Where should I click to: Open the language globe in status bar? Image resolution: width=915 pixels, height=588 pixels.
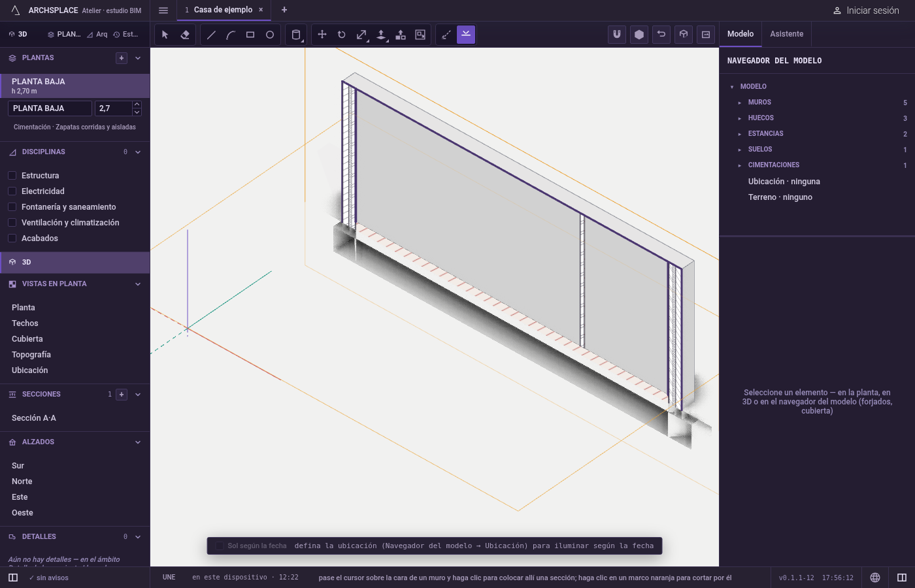click(x=875, y=578)
